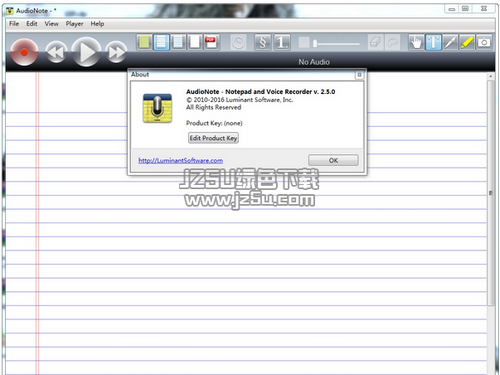Open the File menu
This screenshot has height=375, width=500.
click(x=14, y=24)
